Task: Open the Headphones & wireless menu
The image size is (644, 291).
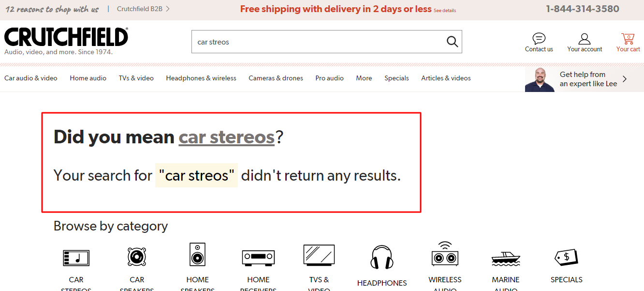Action: coord(201,78)
